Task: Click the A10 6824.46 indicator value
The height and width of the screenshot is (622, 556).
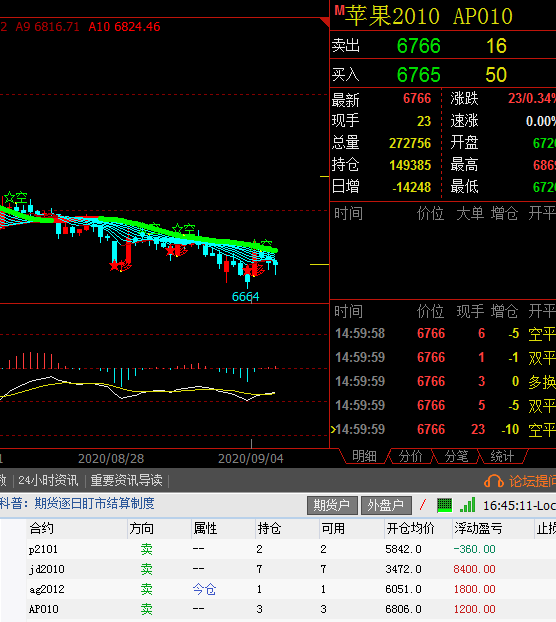Action: tap(125, 27)
